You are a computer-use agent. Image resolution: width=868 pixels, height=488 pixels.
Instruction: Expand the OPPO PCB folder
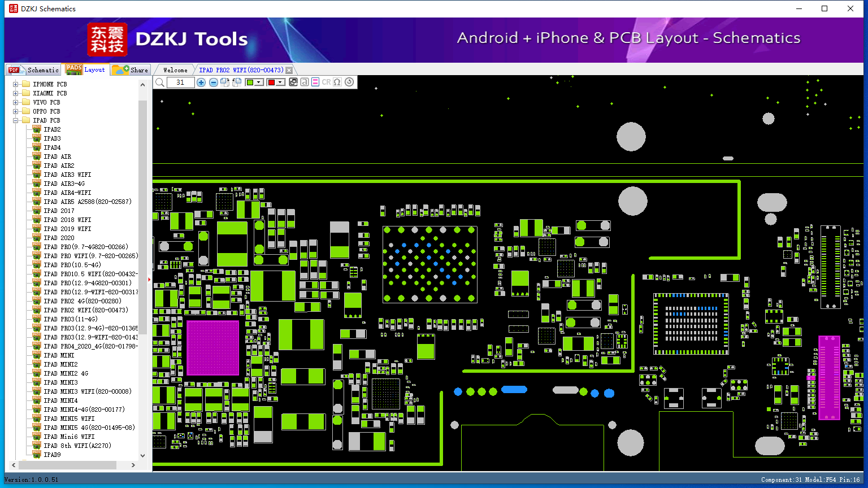coord(16,111)
